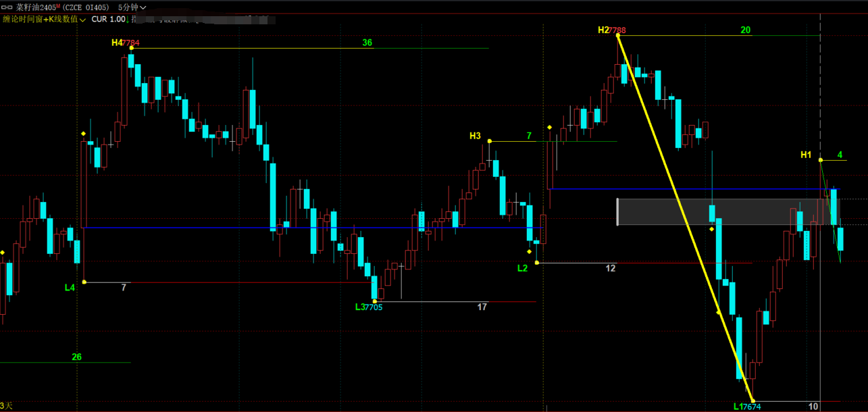Select the L2 low point label
This screenshot has width=868, height=412.
[x=522, y=268]
